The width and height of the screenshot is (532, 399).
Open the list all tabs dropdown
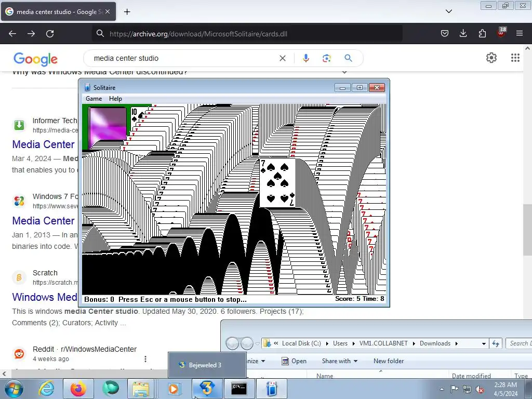coord(449,11)
